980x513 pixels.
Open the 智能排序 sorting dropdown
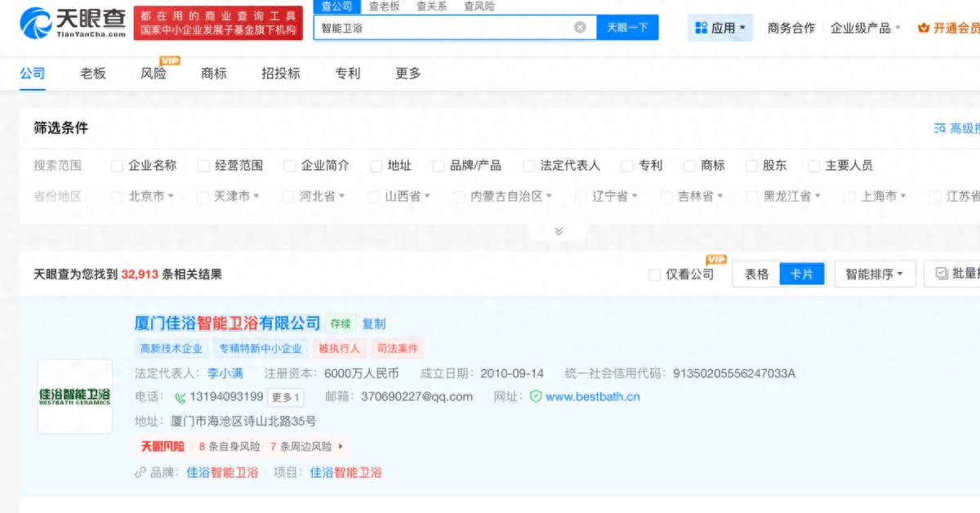875,274
